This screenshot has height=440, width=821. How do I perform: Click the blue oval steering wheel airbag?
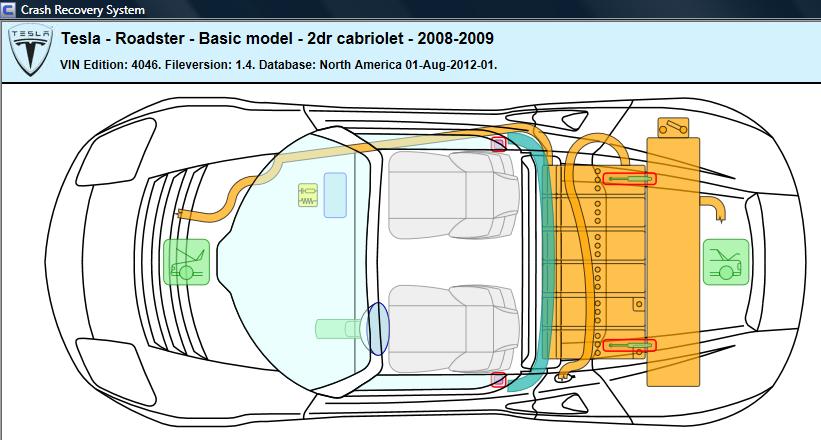click(x=377, y=328)
